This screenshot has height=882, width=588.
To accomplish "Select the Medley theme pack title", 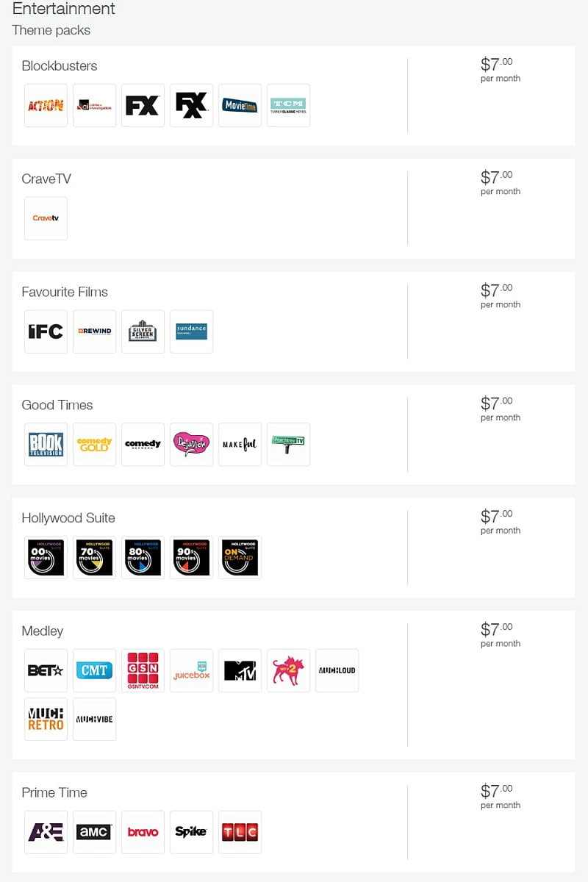I will pyautogui.click(x=43, y=631).
